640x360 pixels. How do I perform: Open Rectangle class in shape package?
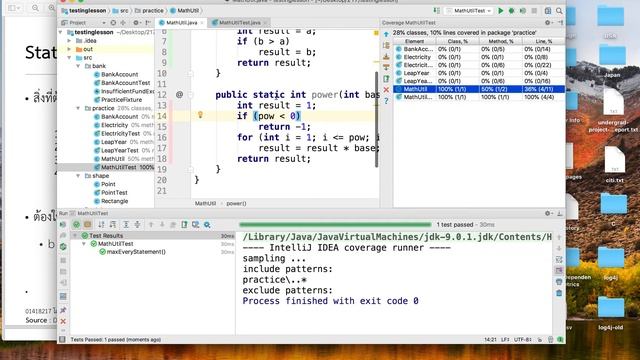coord(114,201)
